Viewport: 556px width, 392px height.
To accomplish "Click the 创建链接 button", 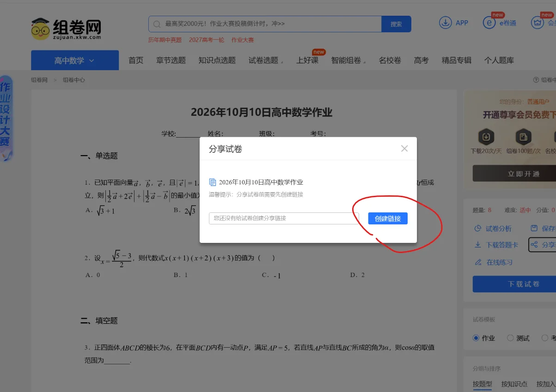I will [388, 218].
